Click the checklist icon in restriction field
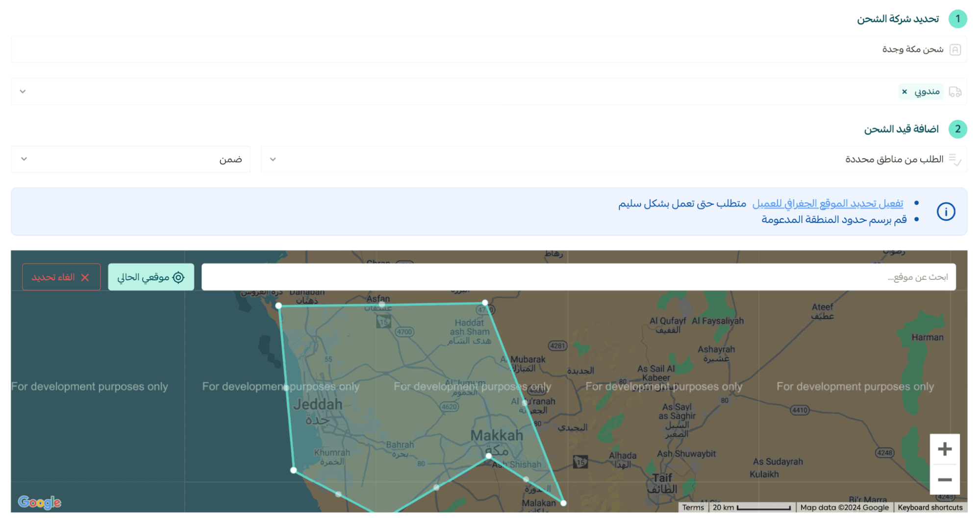This screenshot has width=980, height=520. (955, 159)
